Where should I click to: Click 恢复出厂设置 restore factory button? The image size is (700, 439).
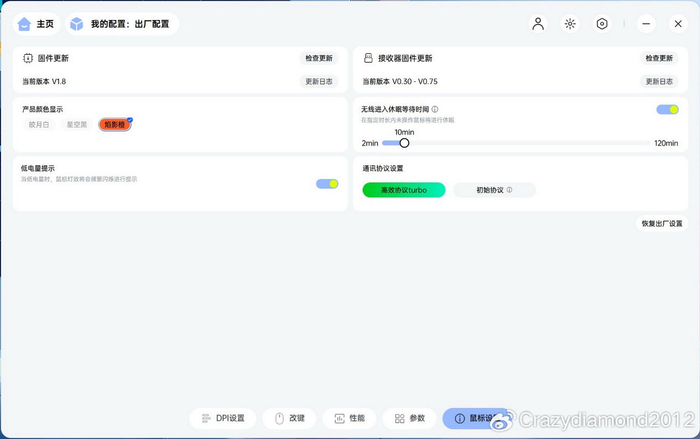pos(662,223)
